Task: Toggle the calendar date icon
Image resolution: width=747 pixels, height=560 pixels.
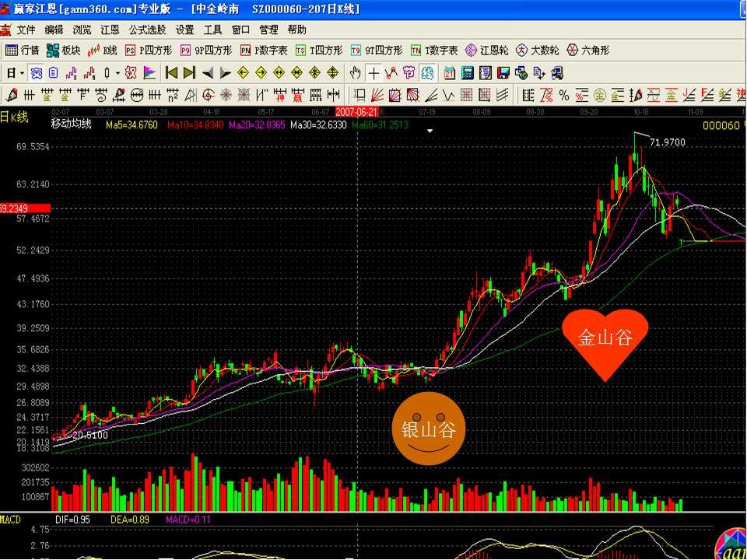Action: pyautogui.click(x=450, y=73)
